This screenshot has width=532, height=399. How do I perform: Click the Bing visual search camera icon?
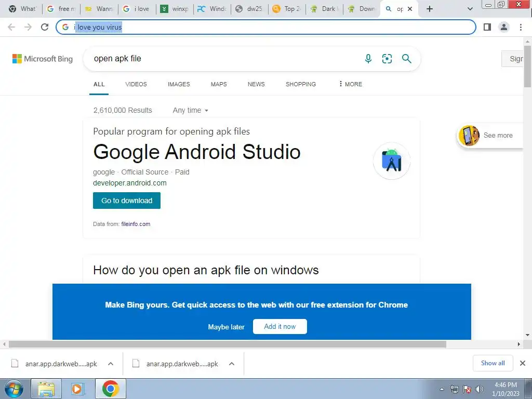(x=387, y=59)
